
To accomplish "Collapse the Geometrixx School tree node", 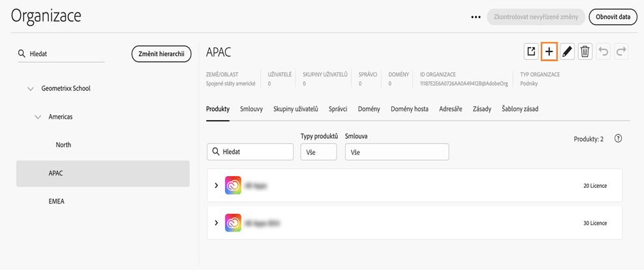I will (x=31, y=89).
